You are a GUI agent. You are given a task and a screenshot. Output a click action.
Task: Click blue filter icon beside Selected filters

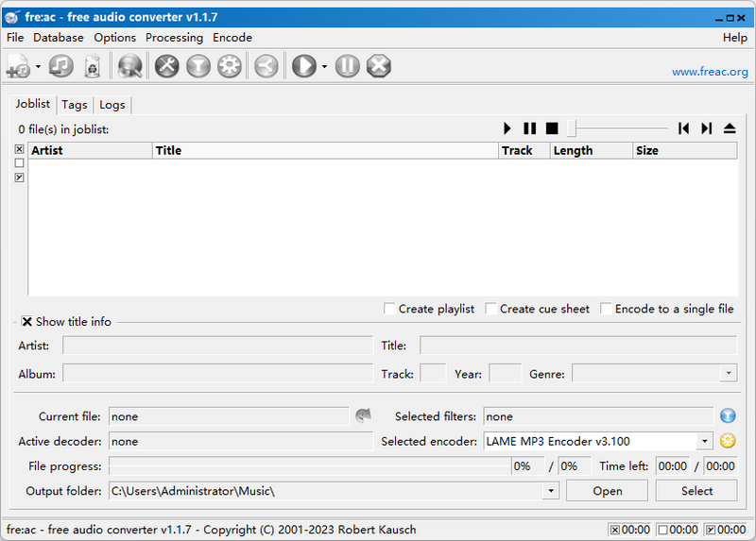pyautogui.click(x=728, y=415)
